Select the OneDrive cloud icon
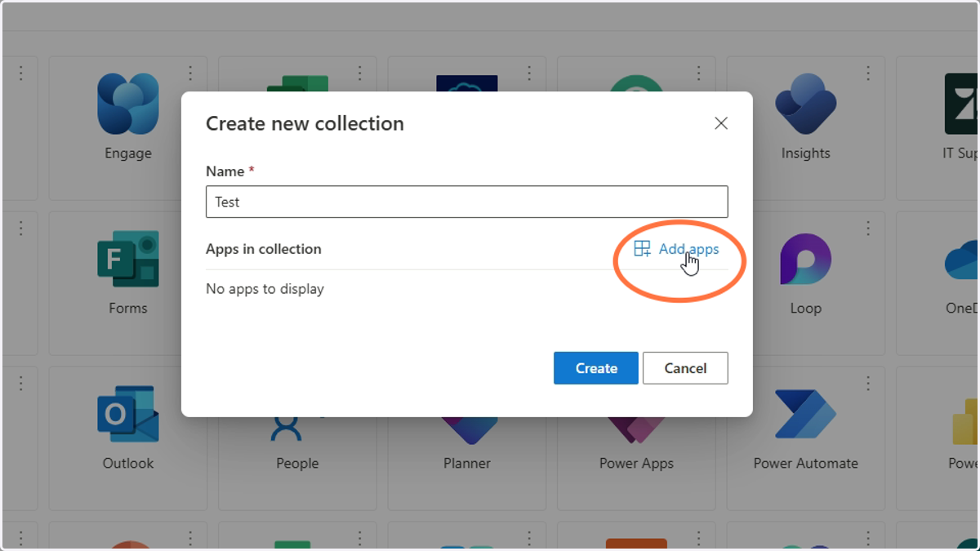Image resolution: width=980 pixels, height=551 pixels. (962, 261)
